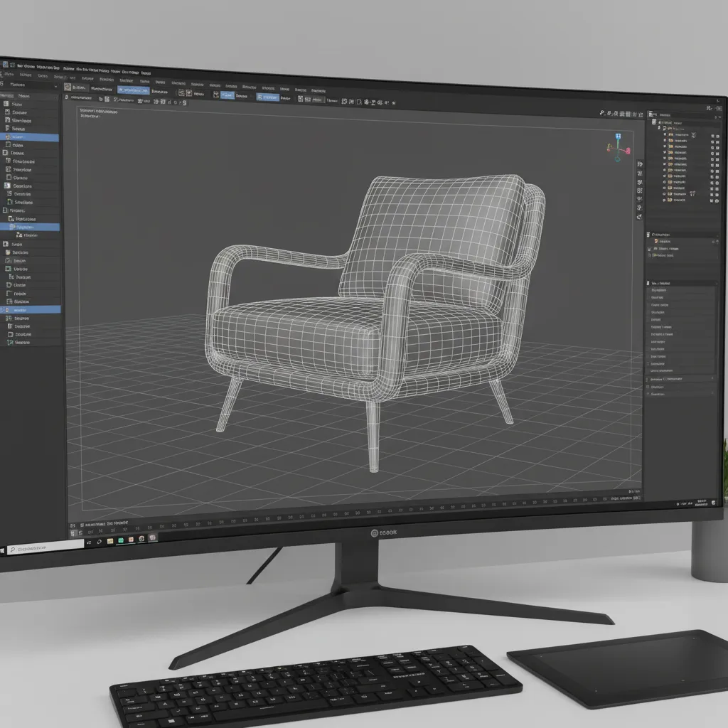Collapse the top-level scene collection in the outliner
Viewport: 728px width, 728px height.
pyautogui.click(x=654, y=122)
